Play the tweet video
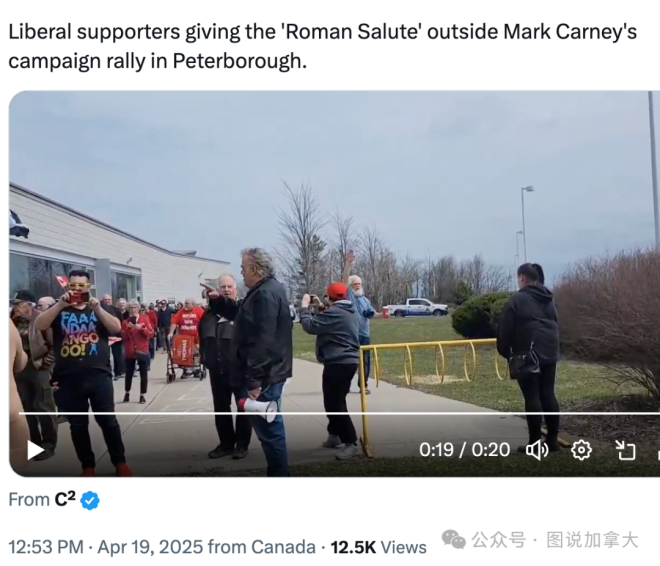Image resolution: width=660 pixels, height=566 pixels. coord(36,450)
